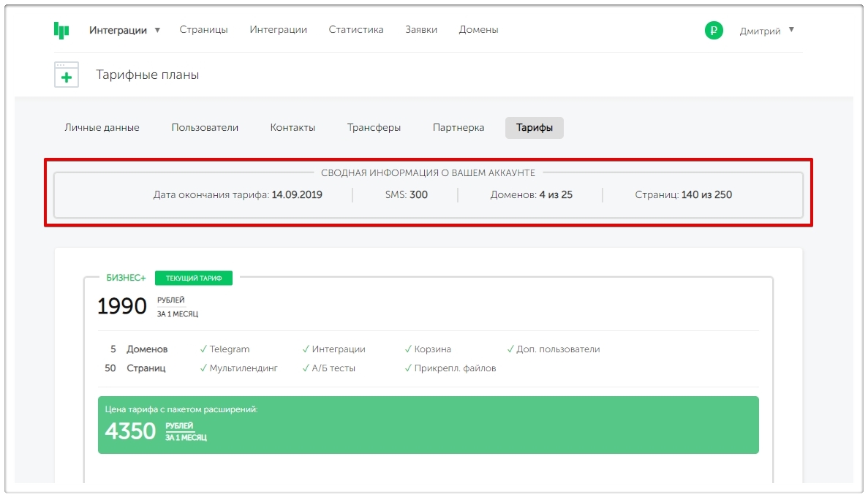
Task: Select the Трансферы tab
Action: tap(374, 127)
